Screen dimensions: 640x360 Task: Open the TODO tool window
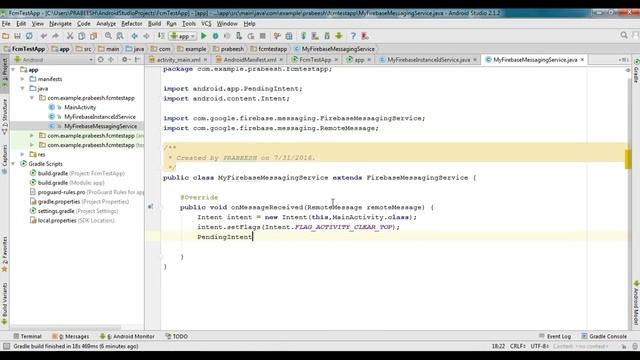[176, 336]
